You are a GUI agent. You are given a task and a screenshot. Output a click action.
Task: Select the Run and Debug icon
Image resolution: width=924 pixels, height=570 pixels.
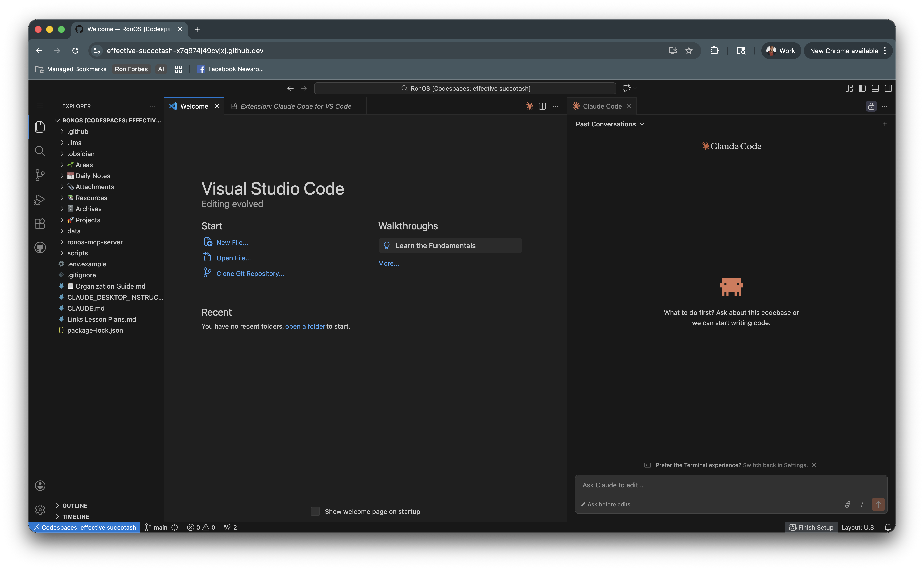40,199
